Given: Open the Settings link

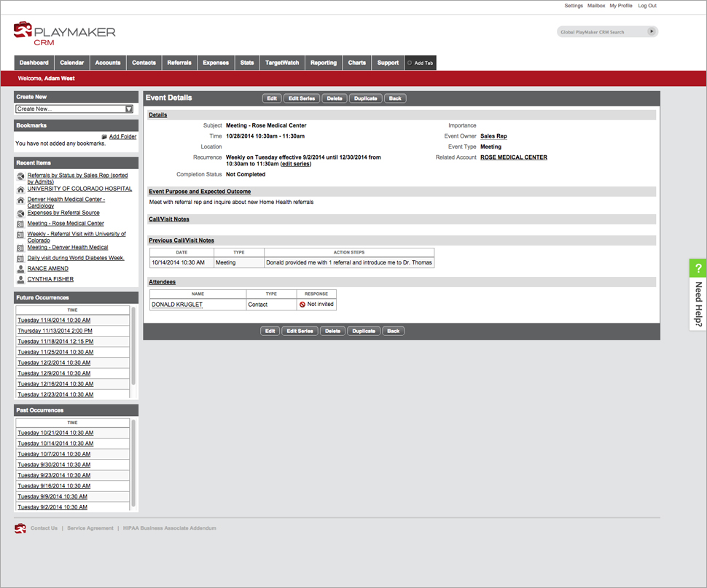Looking at the screenshot, I should point(574,6).
